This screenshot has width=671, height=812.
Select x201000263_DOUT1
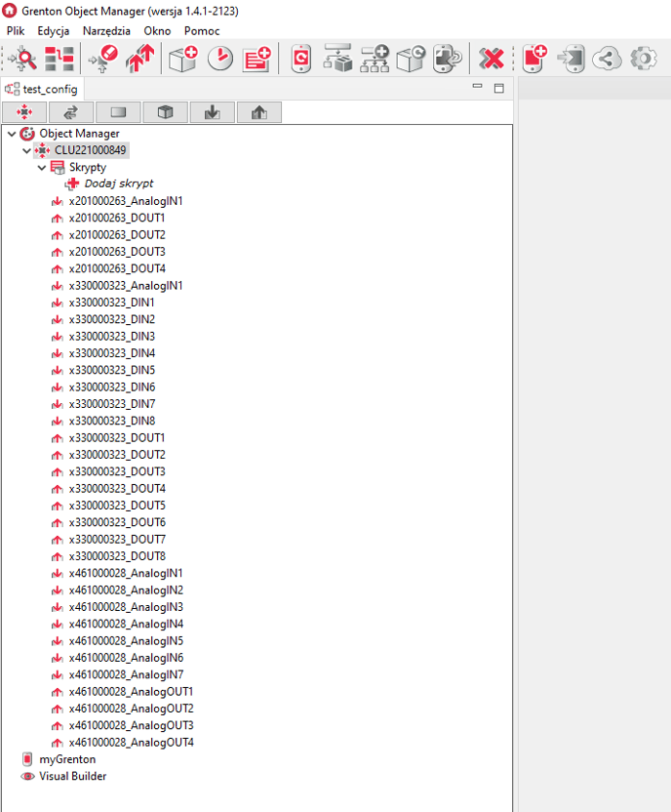pos(117,218)
